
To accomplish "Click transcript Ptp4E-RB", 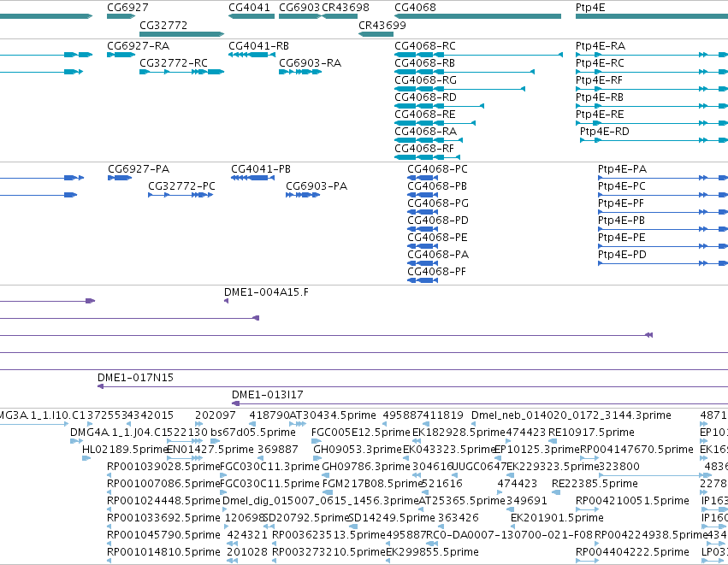I will (x=652, y=106).
